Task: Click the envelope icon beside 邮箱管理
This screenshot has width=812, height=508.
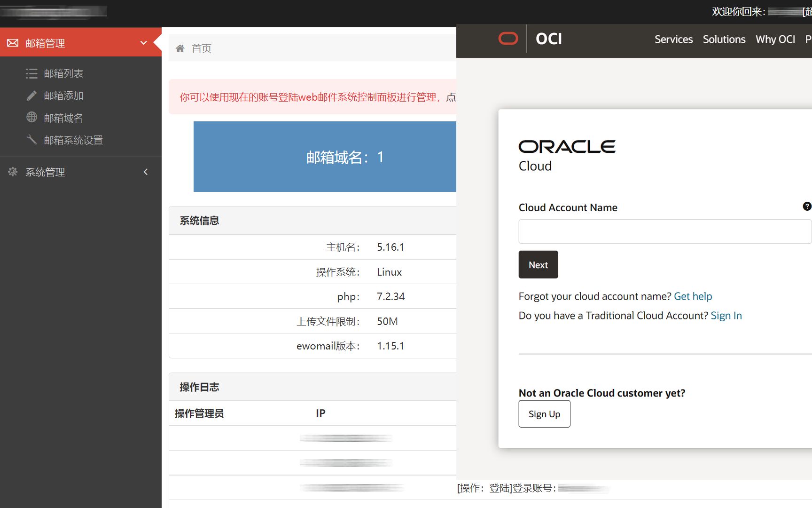Action: 13,43
